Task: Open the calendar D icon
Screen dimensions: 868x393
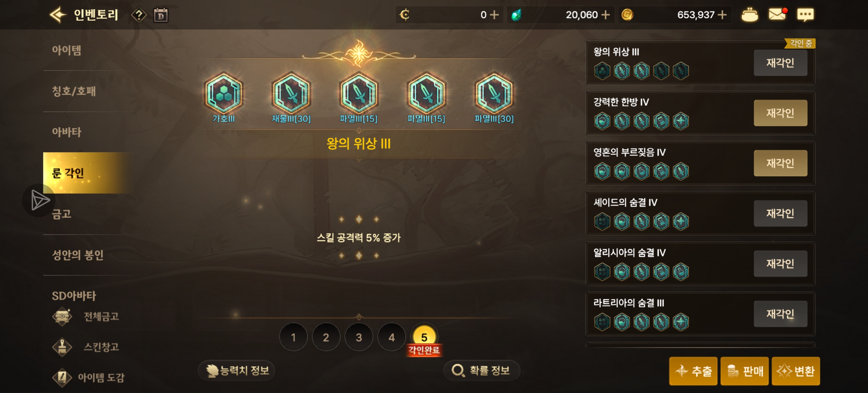Action: [161, 15]
